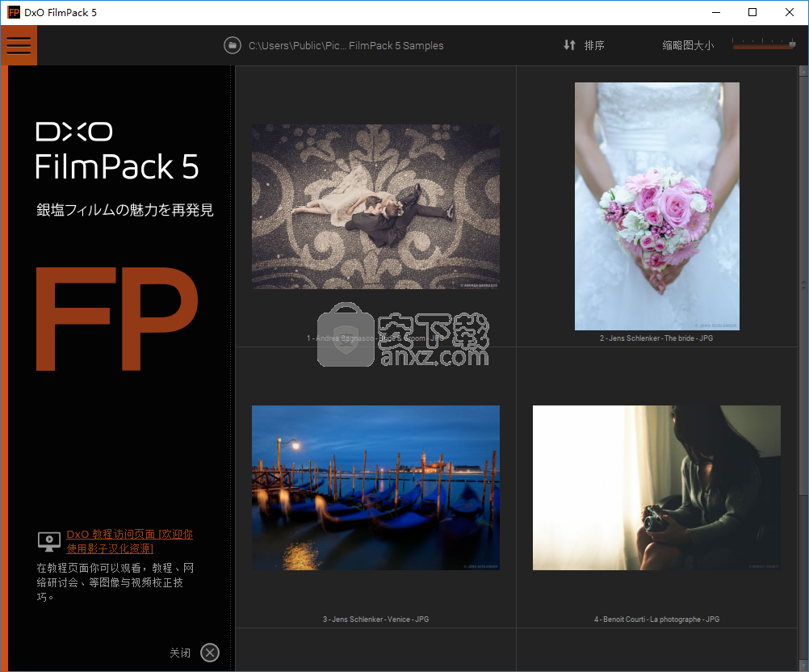Open the 排序 sort options

[594, 45]
